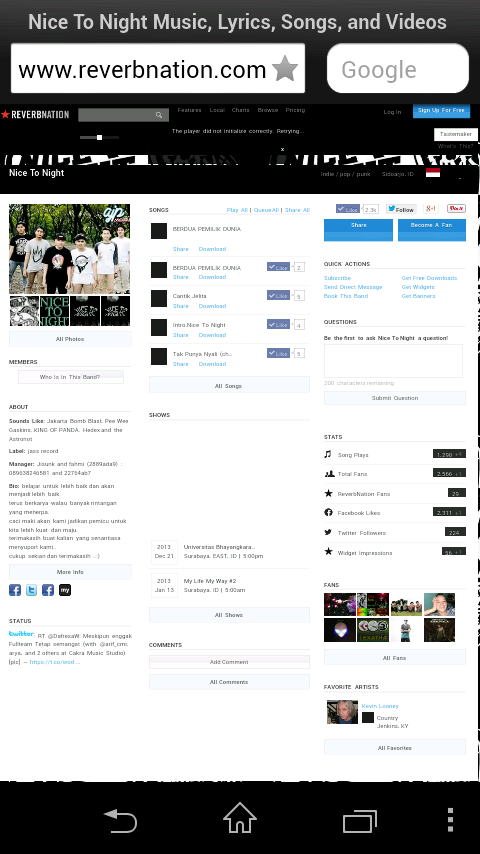Click Sign Up For Free button
Viewport: 480px width, 854px height.
[x=441, y=111]
